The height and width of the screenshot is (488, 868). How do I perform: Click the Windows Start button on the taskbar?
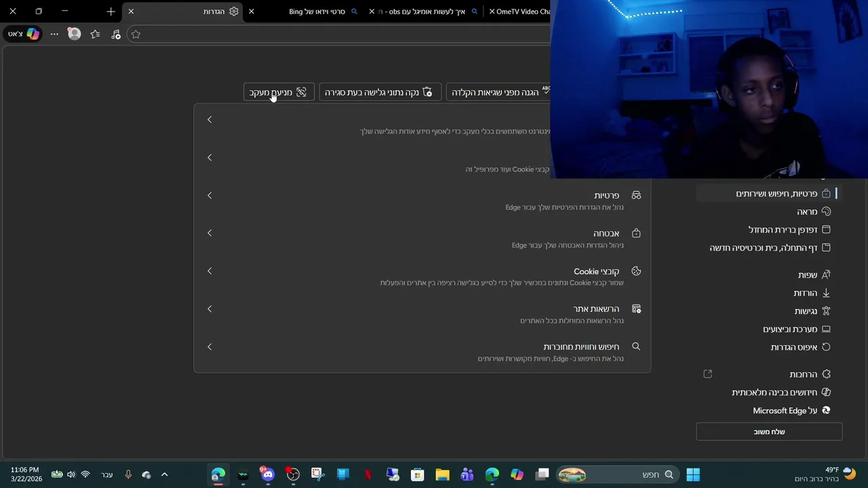click(x=692, y=474)
